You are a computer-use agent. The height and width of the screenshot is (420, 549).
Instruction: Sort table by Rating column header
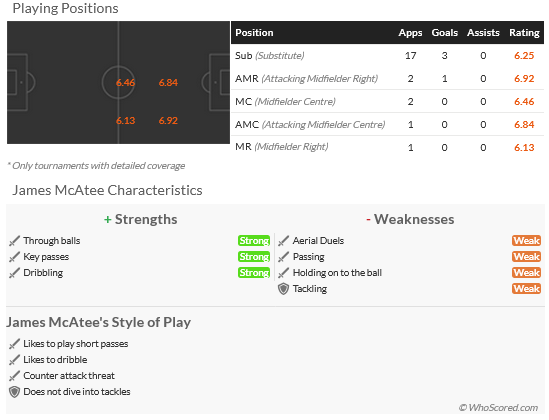pos(524,33)
